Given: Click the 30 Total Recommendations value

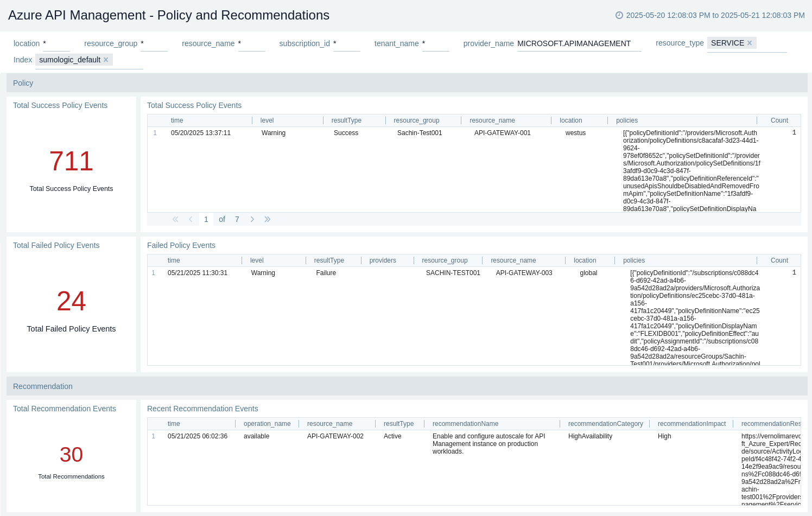Looking at the screenshot, I should tap(71, 455).
